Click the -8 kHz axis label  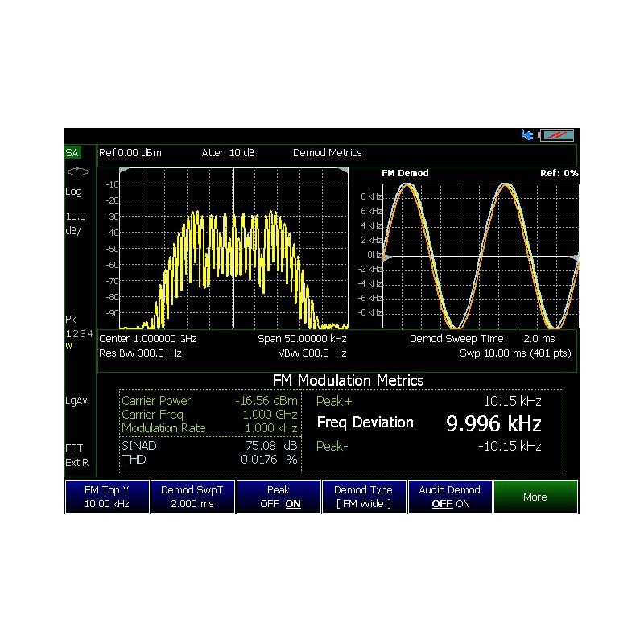pos(369,312)
